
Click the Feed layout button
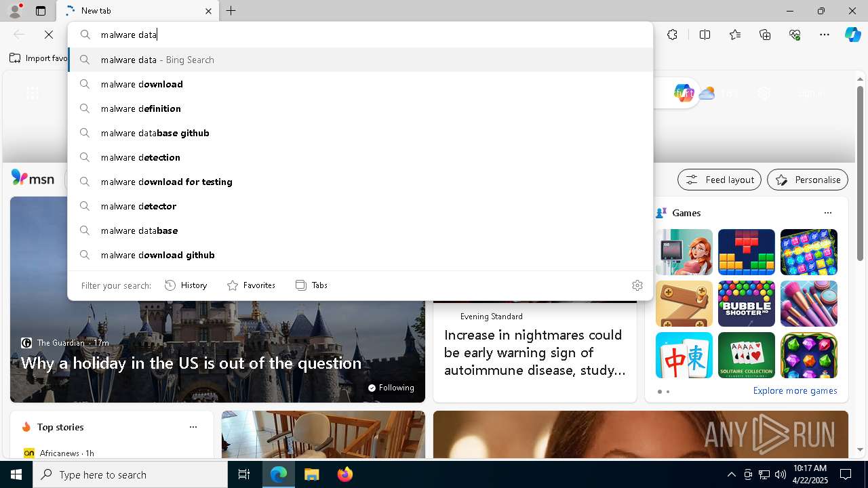point(719,180)
